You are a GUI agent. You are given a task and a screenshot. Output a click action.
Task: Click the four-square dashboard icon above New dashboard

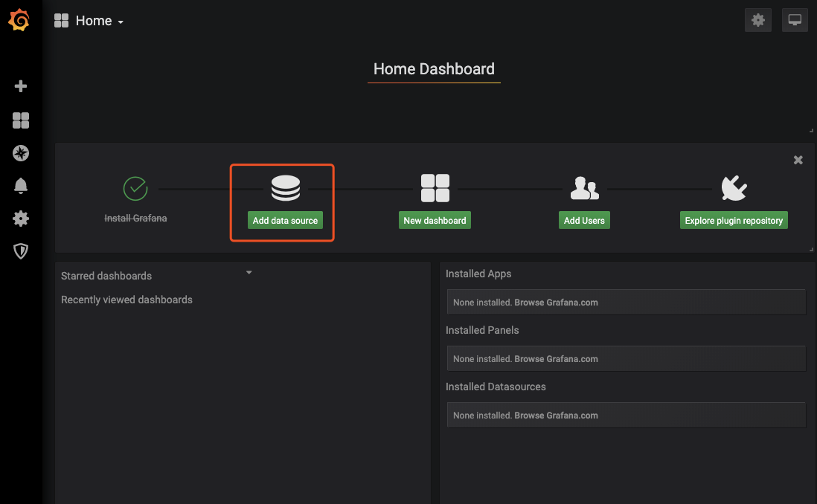(x=435, y=188)
